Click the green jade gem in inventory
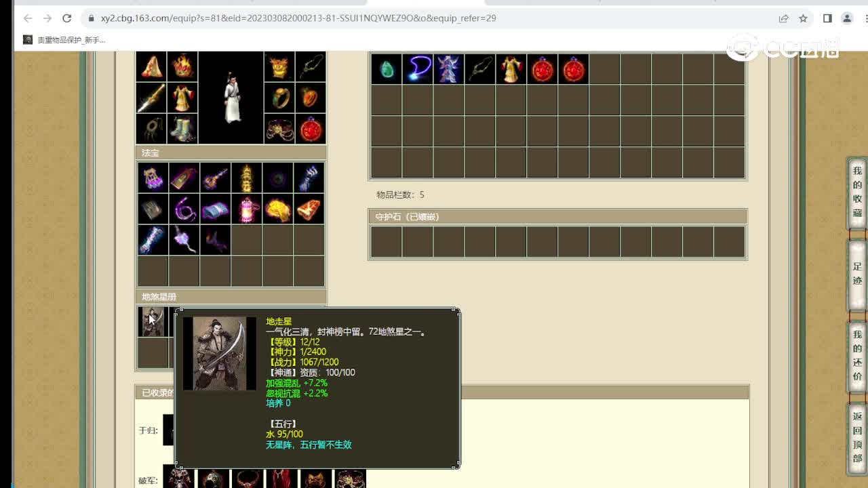Screen dimensions: 868x488 (x=386, y=69)
